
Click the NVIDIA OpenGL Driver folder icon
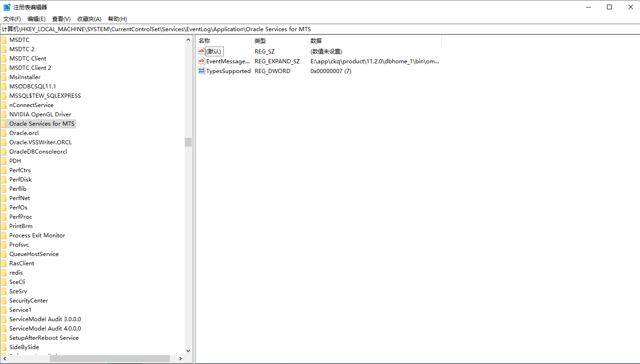pyautogui.click(x=4, y=114)
